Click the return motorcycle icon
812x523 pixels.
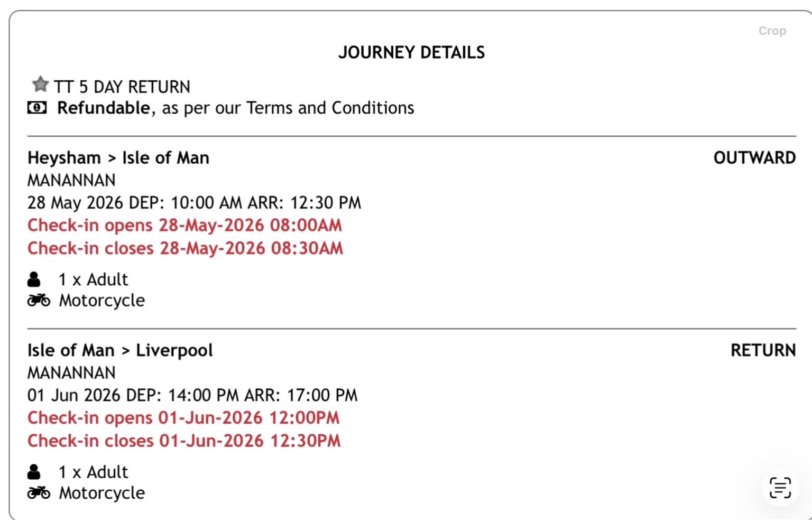[x=39, y=493]
